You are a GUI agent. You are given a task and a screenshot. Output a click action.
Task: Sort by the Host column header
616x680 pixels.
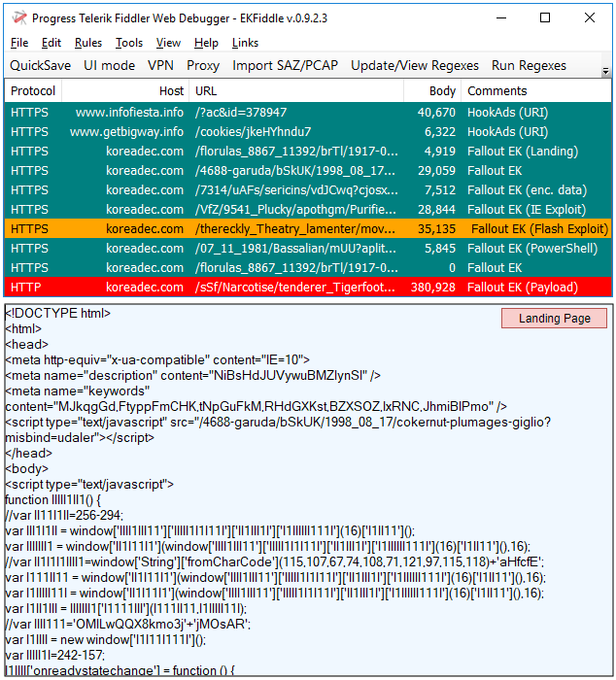(125, 91)
